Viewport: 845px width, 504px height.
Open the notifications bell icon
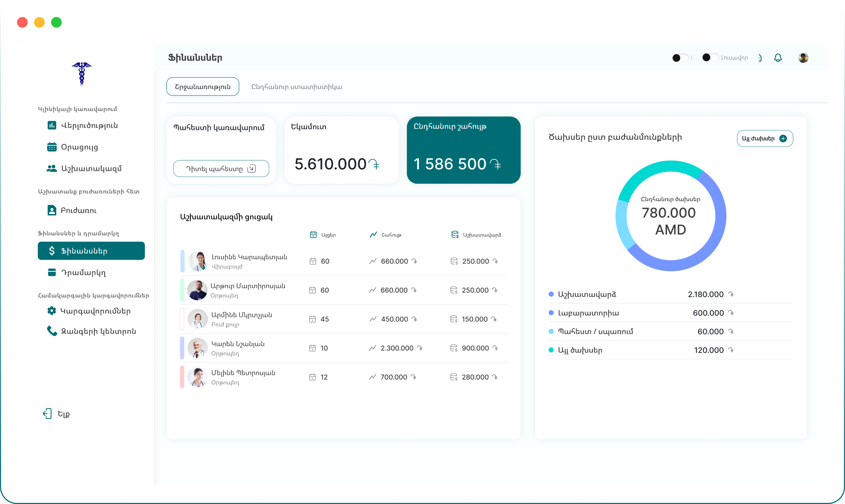click(x=778, y=58)
